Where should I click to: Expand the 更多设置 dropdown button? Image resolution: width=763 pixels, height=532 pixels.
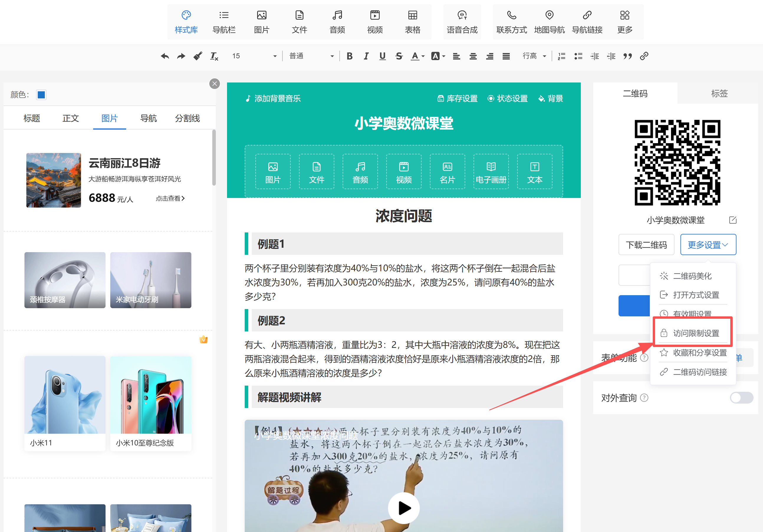point(708,245)
